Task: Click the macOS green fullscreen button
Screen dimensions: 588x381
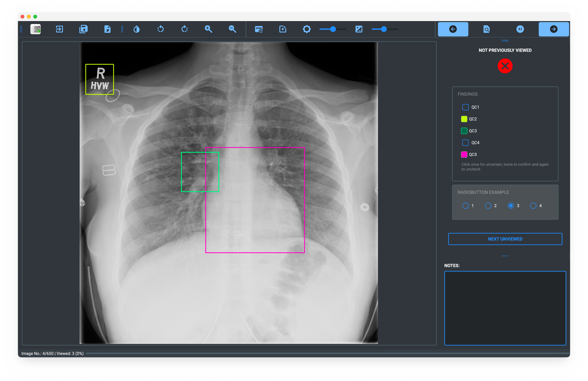Action: tap(35, 16)
